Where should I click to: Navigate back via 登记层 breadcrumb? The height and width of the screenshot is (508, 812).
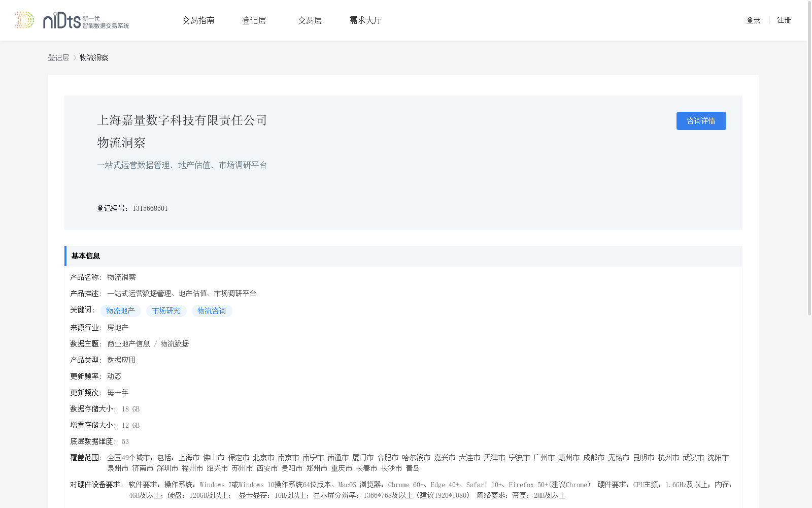pos(58,58)
